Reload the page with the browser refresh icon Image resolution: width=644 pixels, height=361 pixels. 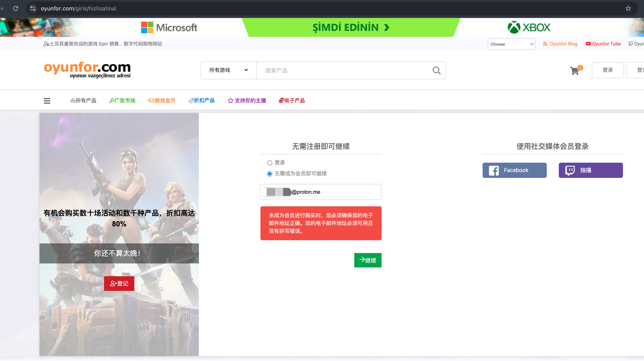point(16,8)
